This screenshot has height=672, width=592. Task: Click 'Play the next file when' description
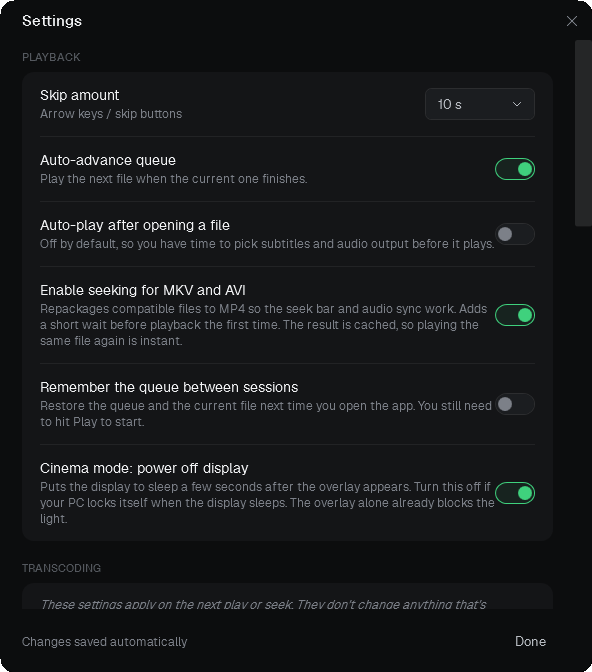tap(174, 179)
